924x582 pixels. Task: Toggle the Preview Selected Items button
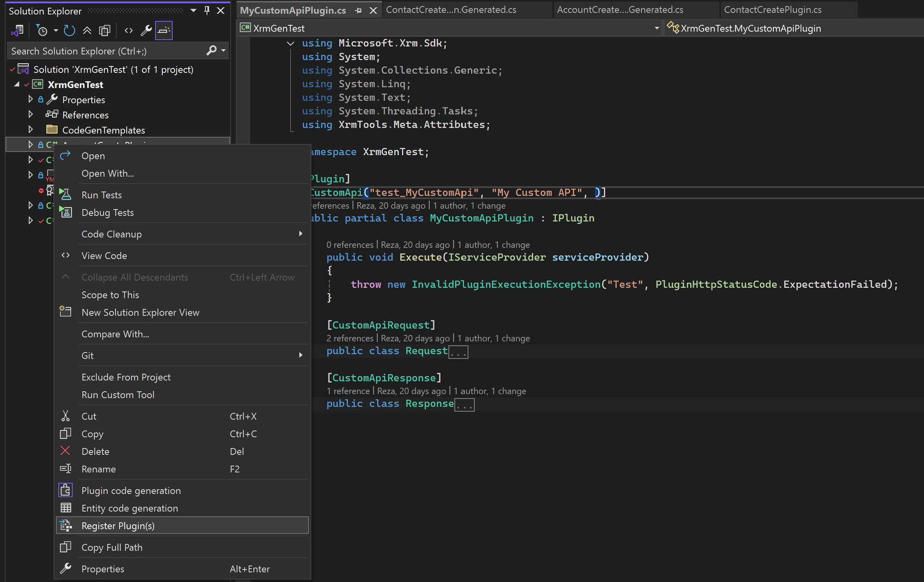(164, 30)
